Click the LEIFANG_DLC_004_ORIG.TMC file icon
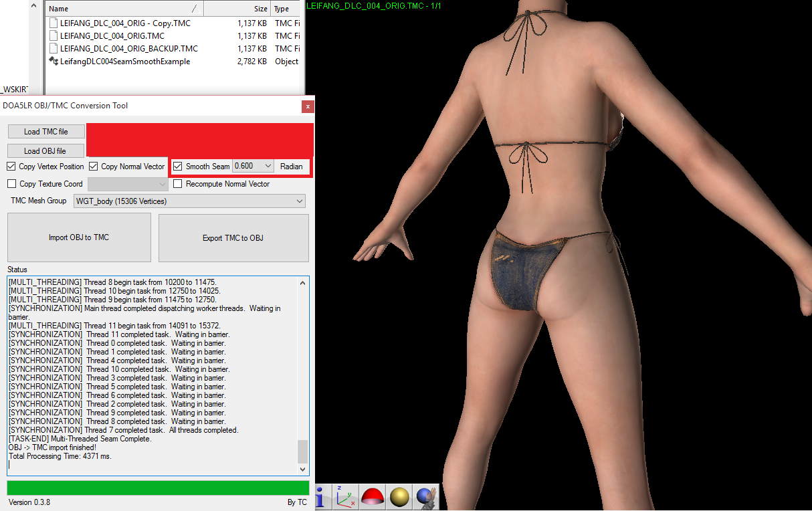 [54, 36]
